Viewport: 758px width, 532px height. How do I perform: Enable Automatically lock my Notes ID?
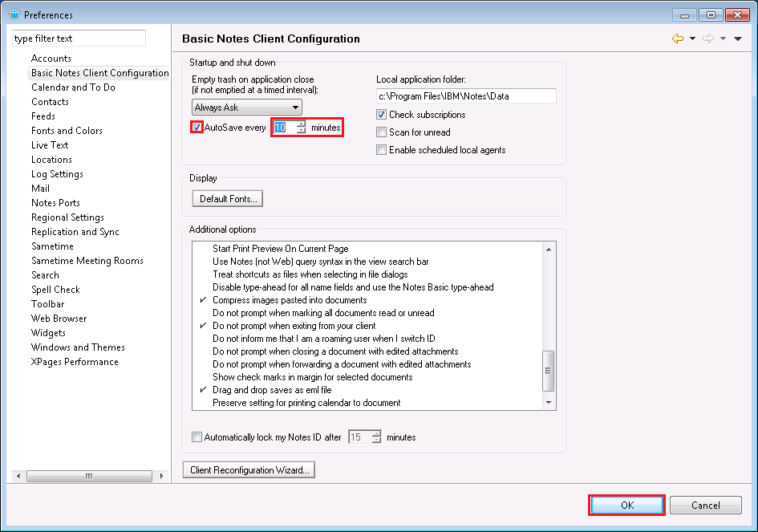click(x=197, y=437)
